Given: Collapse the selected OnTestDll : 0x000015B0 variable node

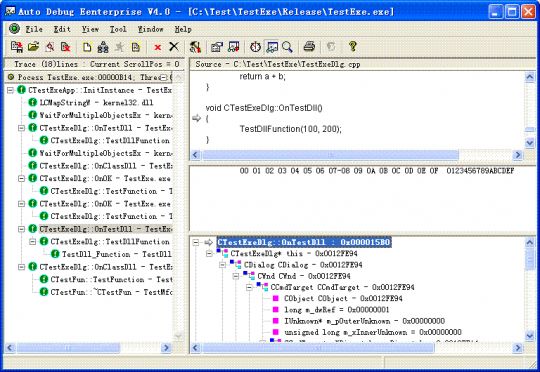Looking at the screenshot, I should (x=196, y=242).
